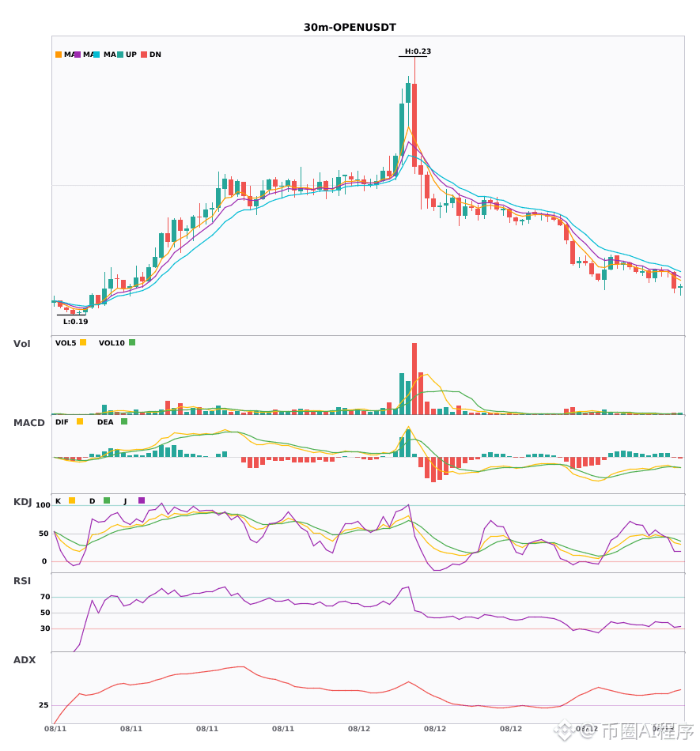This screenshot has width=700, height=751.
Task: Click the Vol panel label
Action: tap(21, 344)
